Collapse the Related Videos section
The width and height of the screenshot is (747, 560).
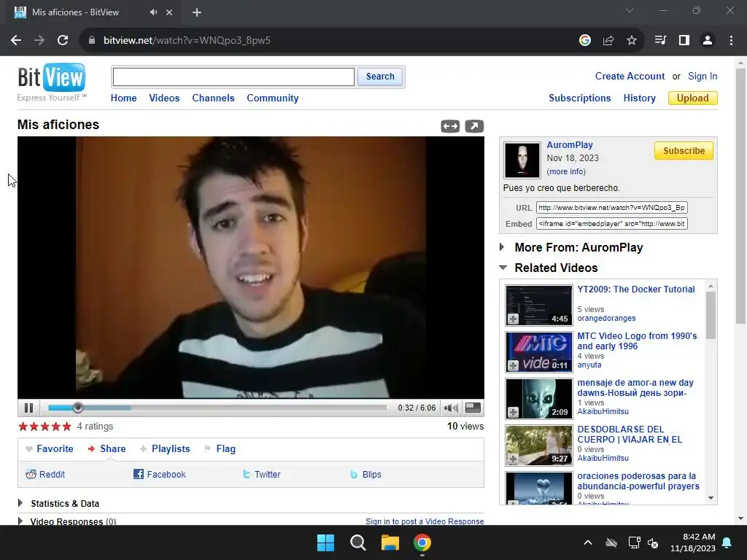(503, 268)
